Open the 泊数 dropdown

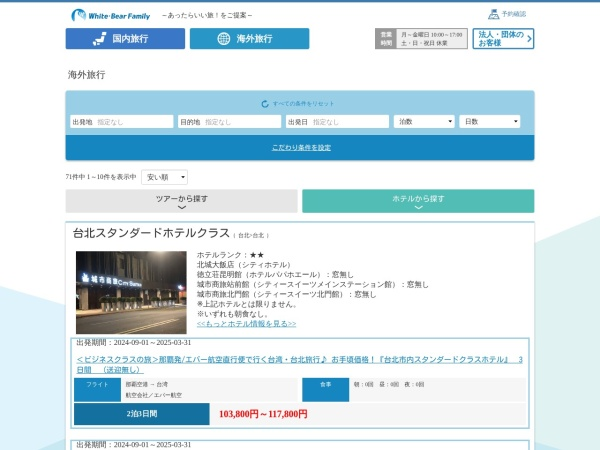(424, 122)
